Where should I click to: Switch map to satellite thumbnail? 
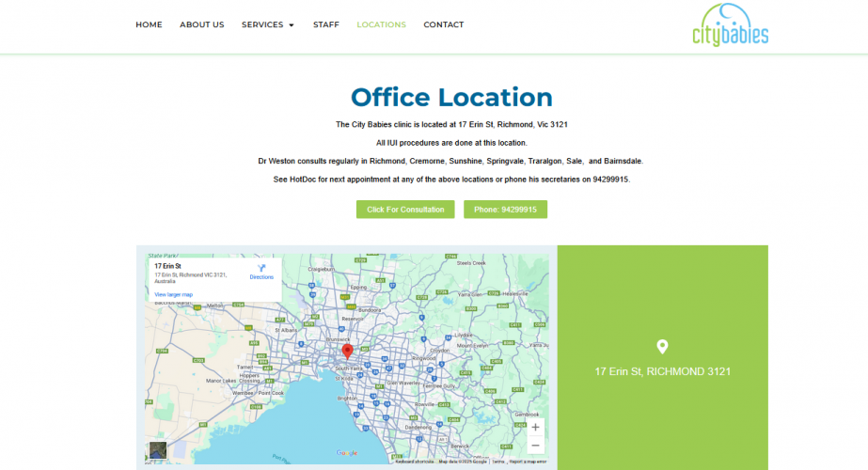[x=158, y=450]
